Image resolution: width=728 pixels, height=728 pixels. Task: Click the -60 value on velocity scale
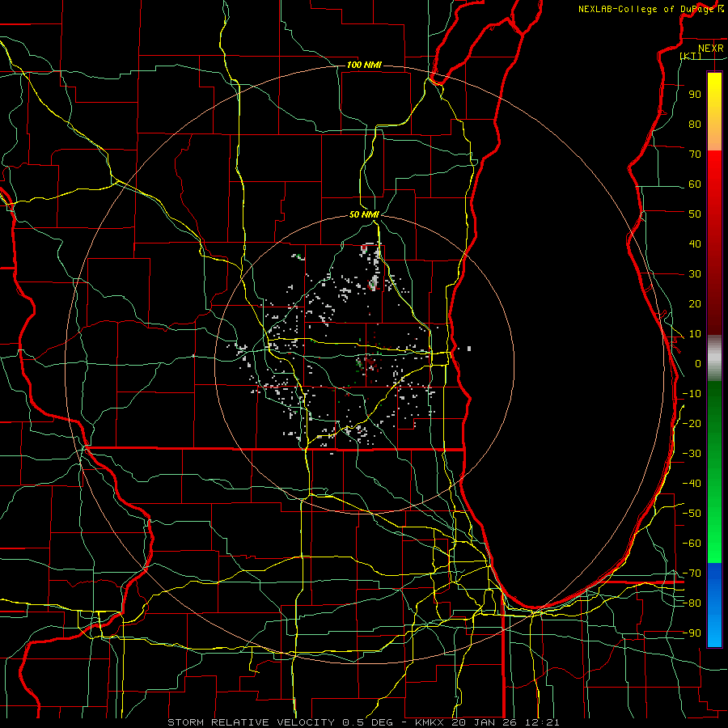(692, 544)
